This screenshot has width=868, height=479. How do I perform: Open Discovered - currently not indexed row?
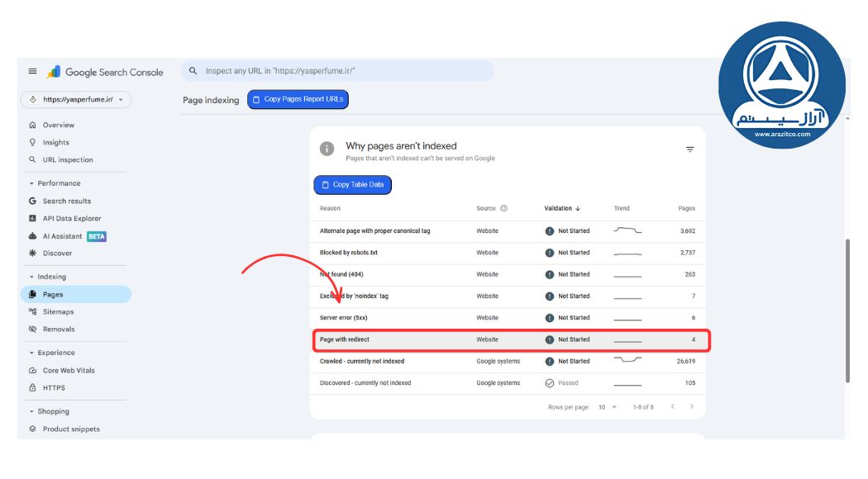click(508, 382)
